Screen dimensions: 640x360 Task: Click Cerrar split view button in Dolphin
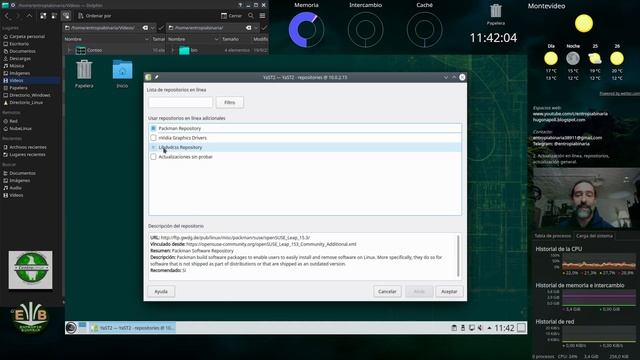[x=231, y=16]
